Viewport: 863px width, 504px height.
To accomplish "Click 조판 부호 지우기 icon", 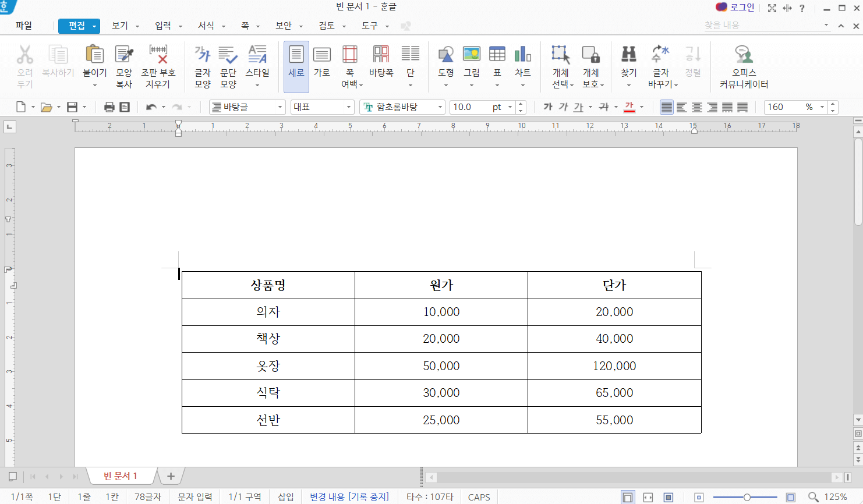I will click(x=158, y=55).
